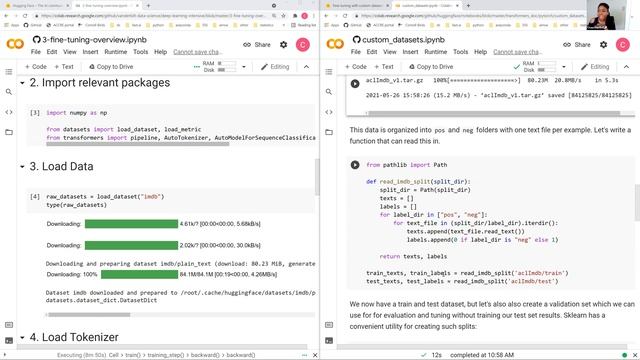Click Share in right notebook
640x360 pixels.
(577, 44)
